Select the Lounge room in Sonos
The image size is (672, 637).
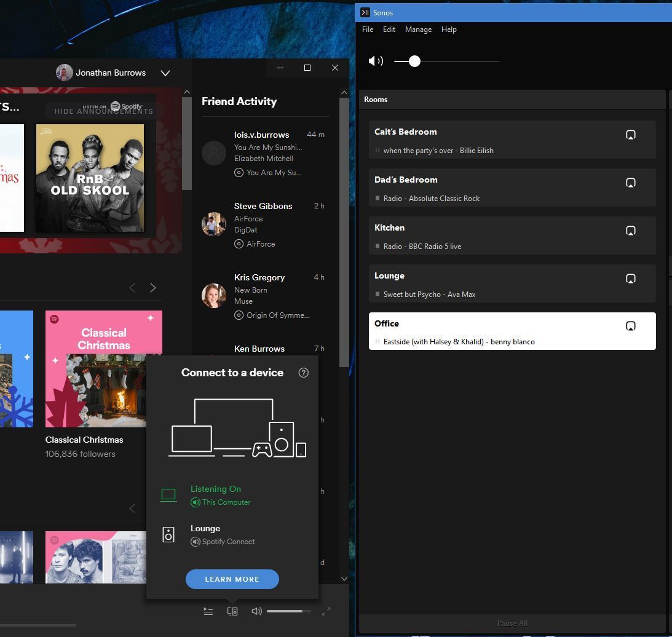coord(512,284)
